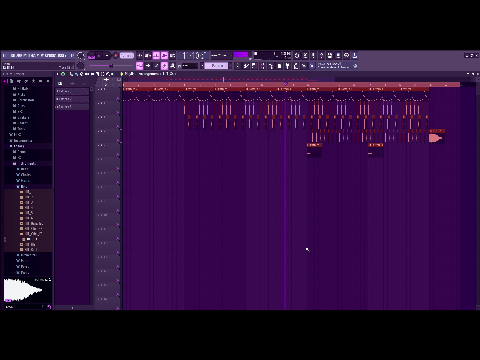Click the round icon right of the news panel
Image resolution: width=480 pixels, height=360 pixels.
tap(355, 66)
